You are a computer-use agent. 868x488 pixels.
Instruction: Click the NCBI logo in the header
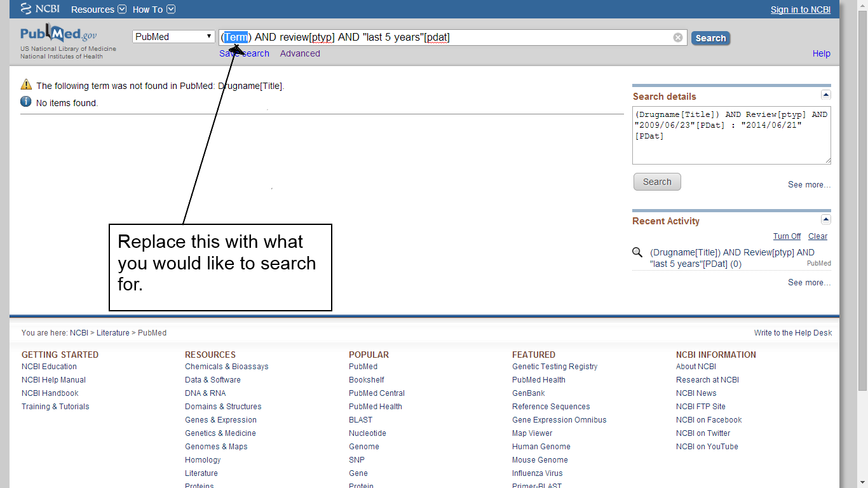[40, 9]
